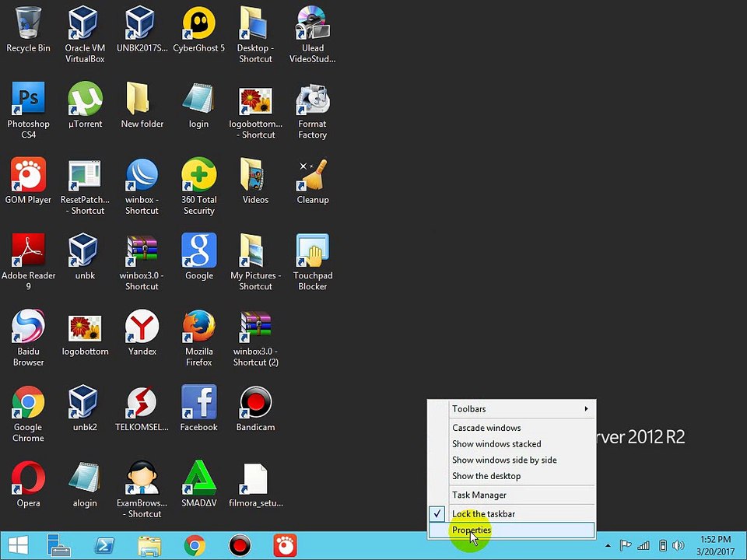
Task: Open Server Manager from the taskbar
Action: point(59,546)
